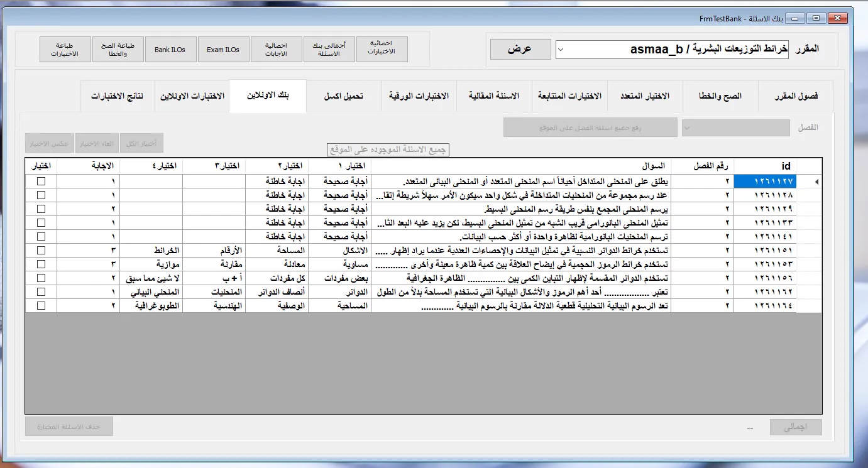
Task: Click the السوال column header
Action: [x=522, y=166]
